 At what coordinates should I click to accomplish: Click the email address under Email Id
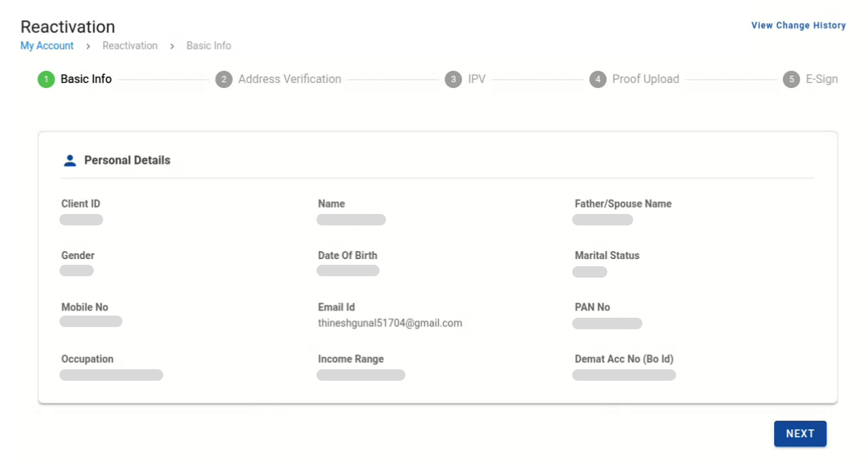(390, 323)
